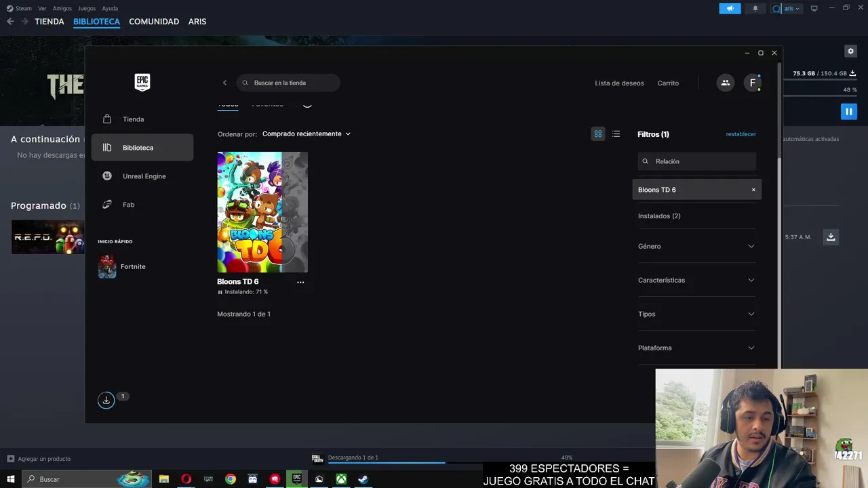
Task: Open Unreal Engine section
Action: (142, 176)
